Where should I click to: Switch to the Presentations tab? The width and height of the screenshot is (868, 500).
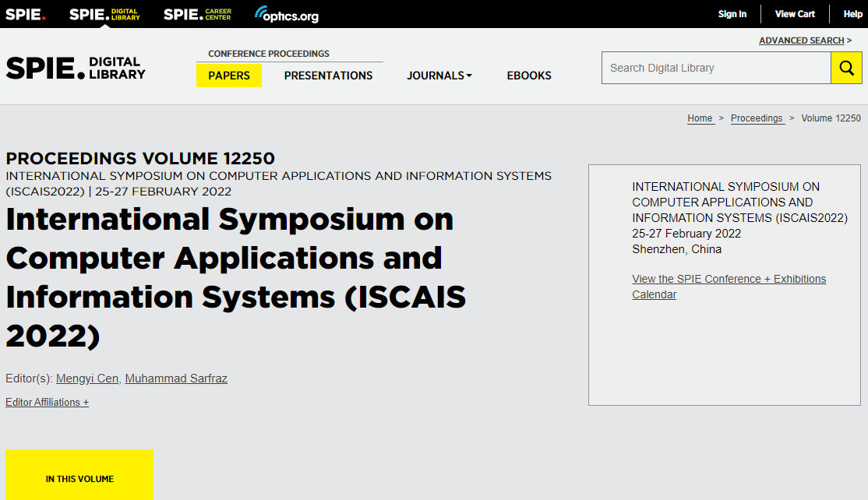pyautogui.click(x=328, y=76)
